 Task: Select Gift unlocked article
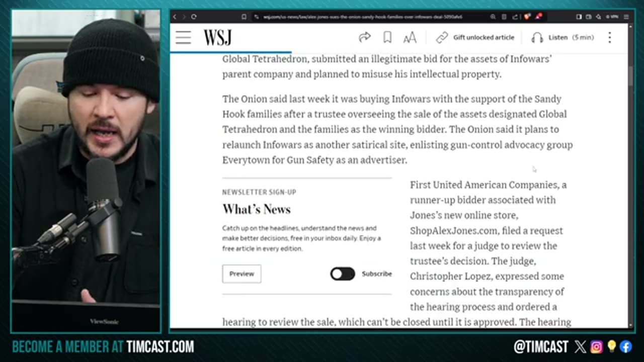[484, 37]
